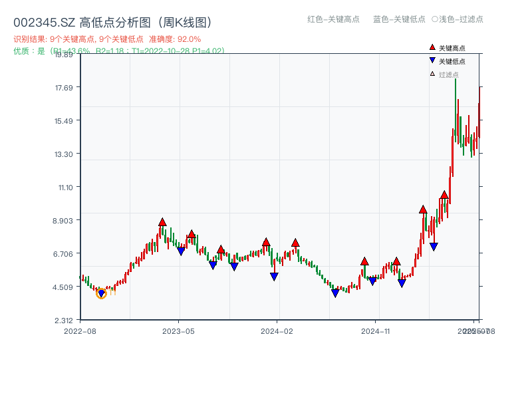Click the 2.312 y-axis label
The width and height of the screenshot is (532, 399).
(64, 321)
